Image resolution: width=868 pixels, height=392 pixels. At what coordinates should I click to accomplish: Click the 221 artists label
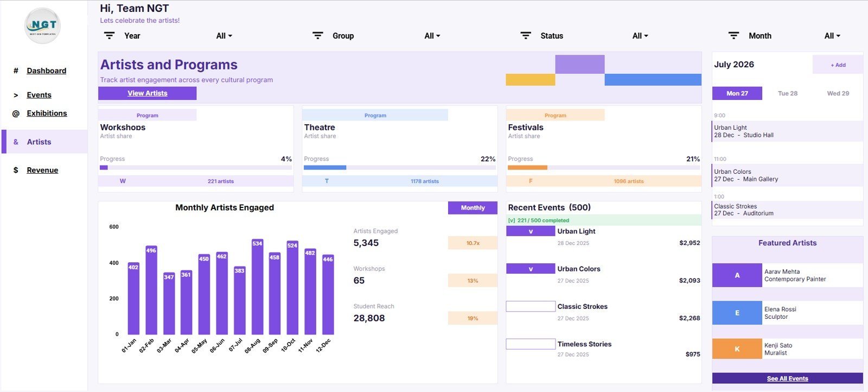(x=220, y=181)
